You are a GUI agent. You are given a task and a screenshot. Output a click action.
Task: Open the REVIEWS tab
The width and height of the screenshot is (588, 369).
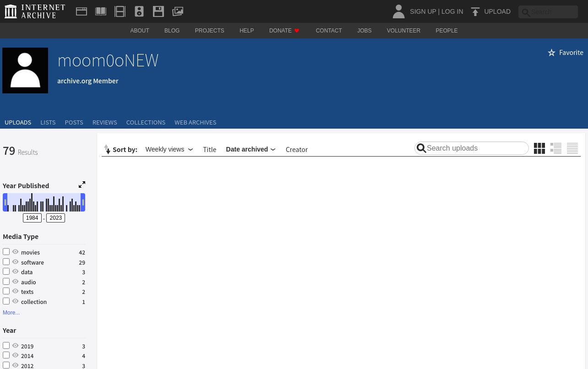(x=104, y=122)
